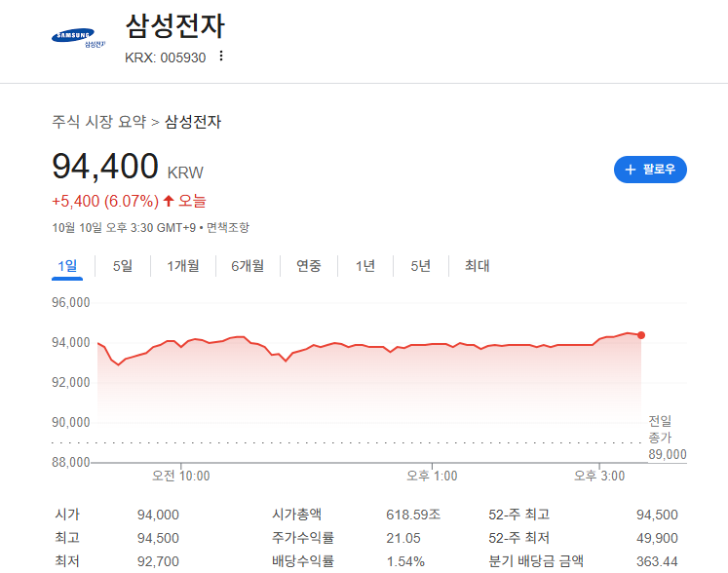This screenshot has height=573, width=728.
Task: Select the 5년 range tab
Action: [421, 266]
